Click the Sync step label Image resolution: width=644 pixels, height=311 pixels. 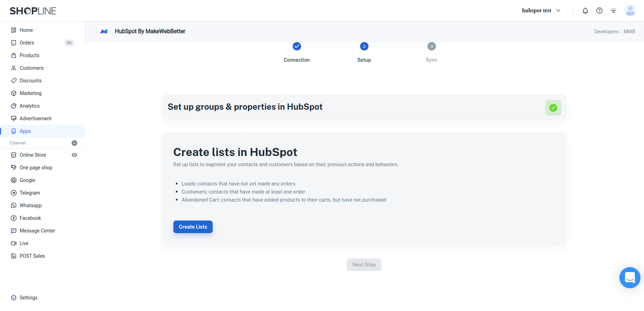(x=431, y=60)
